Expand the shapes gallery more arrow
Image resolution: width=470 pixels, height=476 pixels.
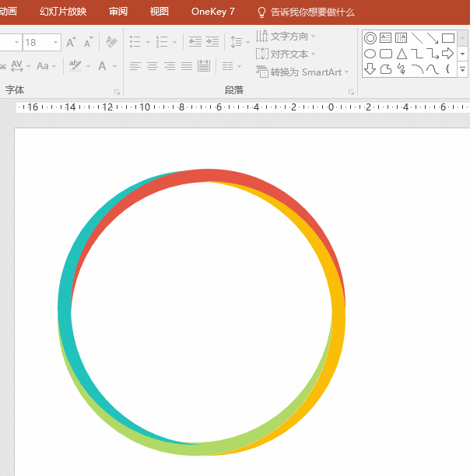(463, 69)
